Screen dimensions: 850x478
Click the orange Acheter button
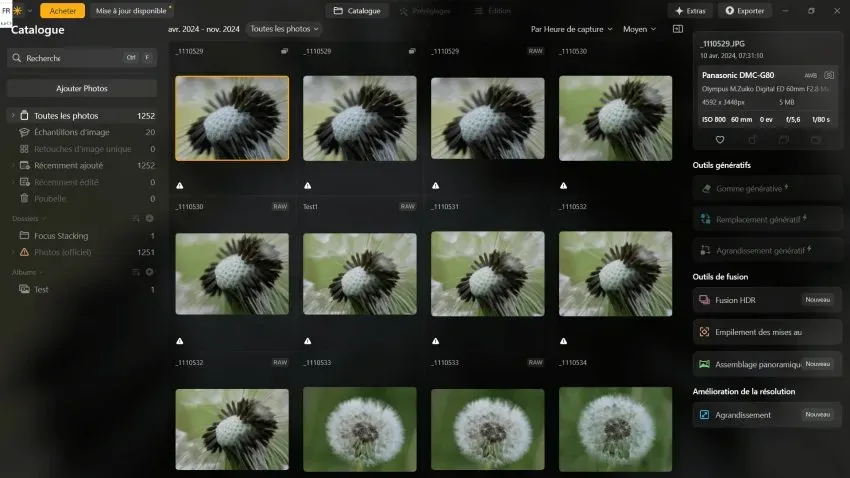tap(62, 11)
